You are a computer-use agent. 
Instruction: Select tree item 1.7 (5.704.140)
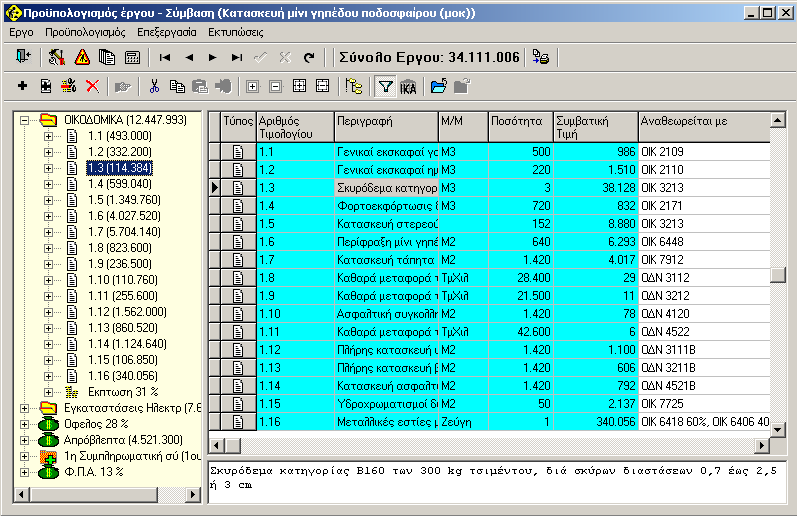point(124,232)
